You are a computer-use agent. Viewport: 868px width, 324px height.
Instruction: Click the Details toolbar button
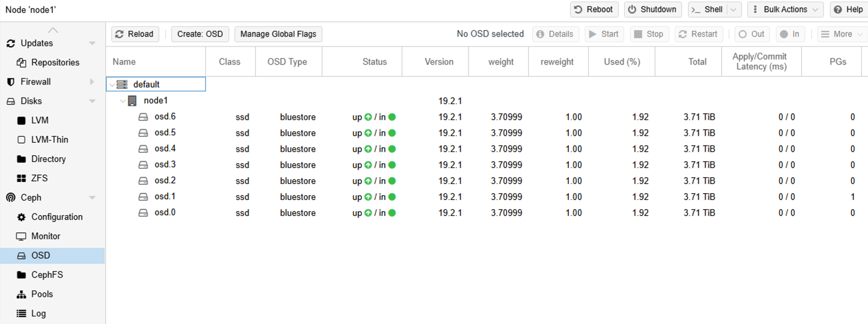click(555, 34)
